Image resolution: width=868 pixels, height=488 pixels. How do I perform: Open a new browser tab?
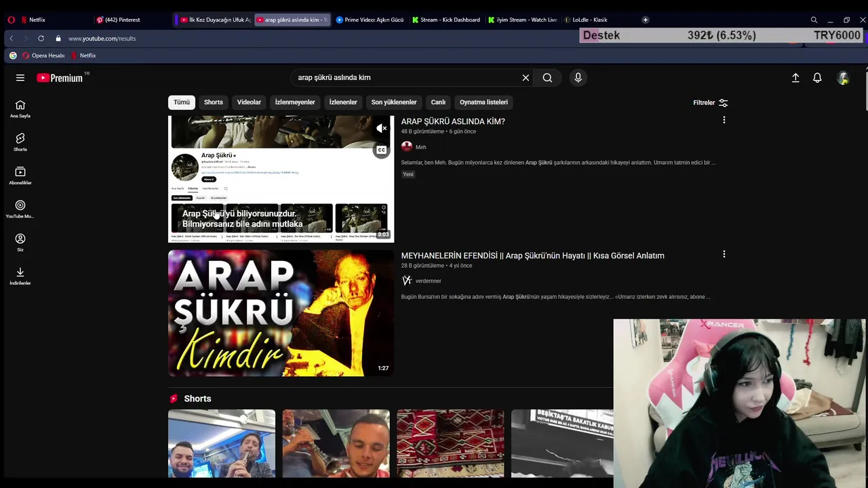point(645,20)
